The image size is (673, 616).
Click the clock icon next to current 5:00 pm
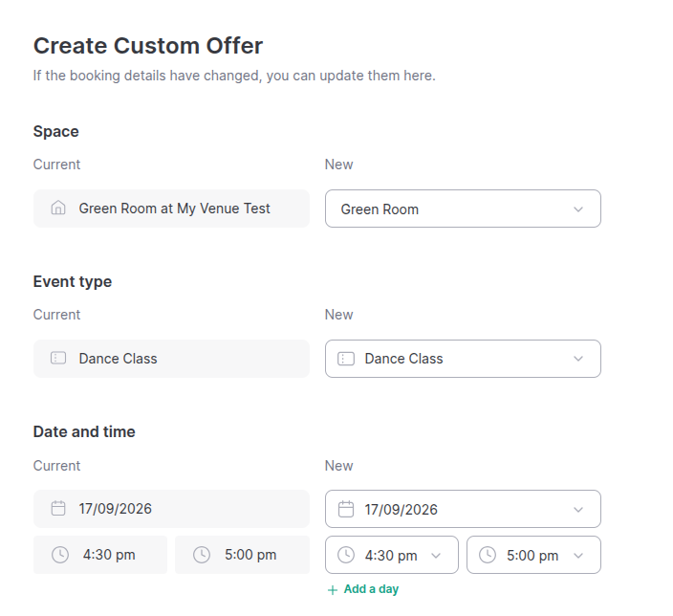click(x=202, y=555)
